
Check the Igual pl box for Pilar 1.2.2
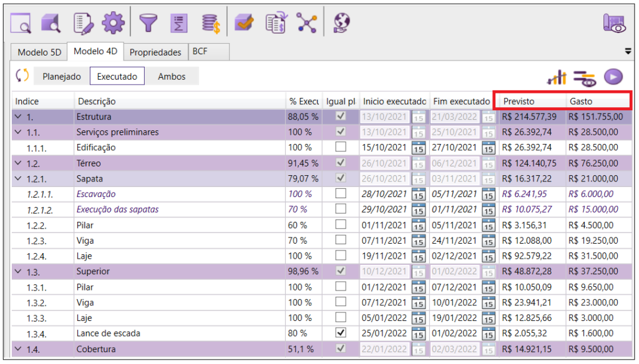[340, 225]
